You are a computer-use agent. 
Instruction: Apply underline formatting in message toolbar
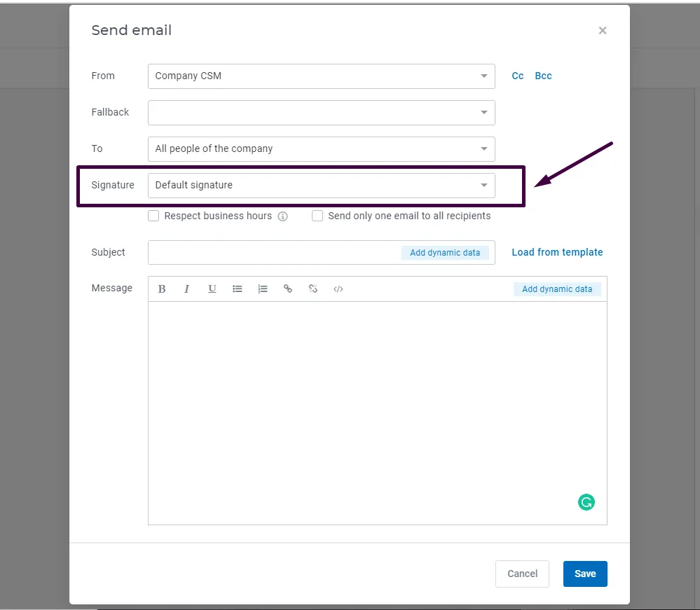[x=212, y=289]
